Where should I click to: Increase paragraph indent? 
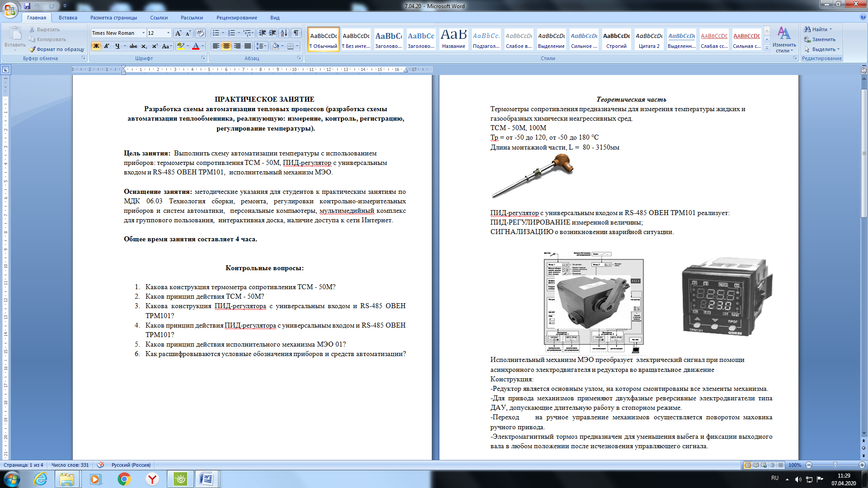273,33
